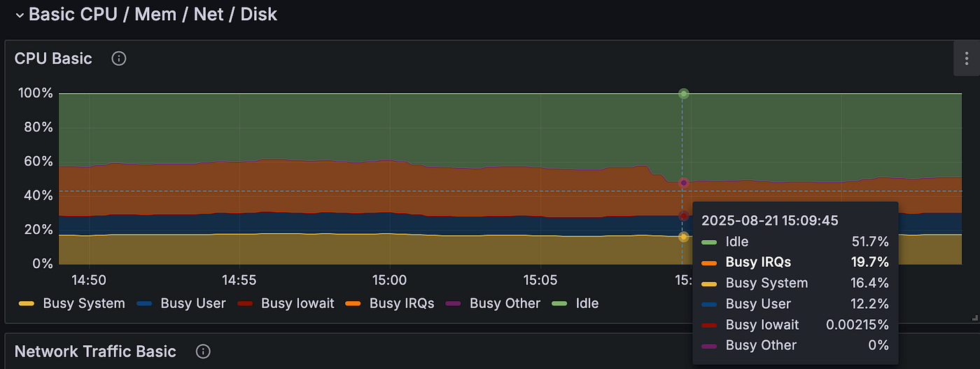Click the Busy Other 0% tooltip value
980x369 pixels.
878,345
